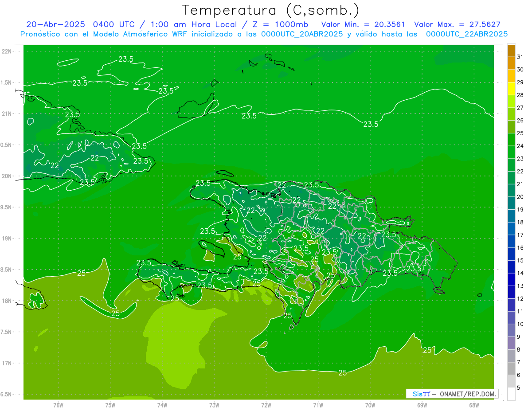The width and height of the screenshot is (532, 411).
Task: Click the "20" label on the color bar
Action: (x=520, y=197)
